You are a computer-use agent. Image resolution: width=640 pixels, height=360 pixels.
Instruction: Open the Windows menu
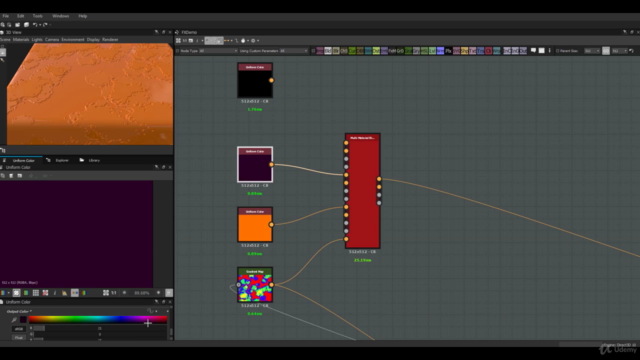pos(60,16)
